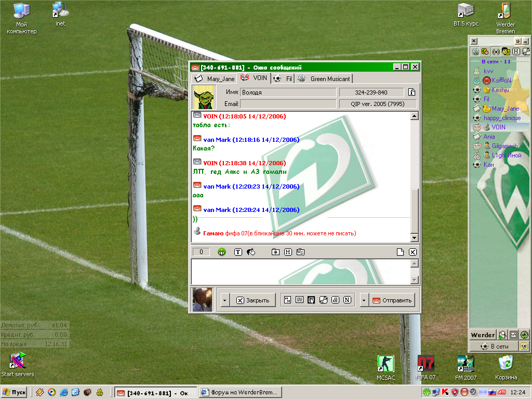
Task: Expand dropdown arrow beside Закрыть button
Action: (224, 300)
